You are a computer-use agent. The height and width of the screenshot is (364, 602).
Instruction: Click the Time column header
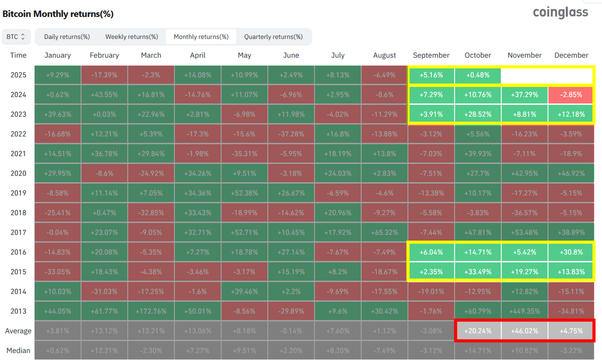[x=18, y=55]
